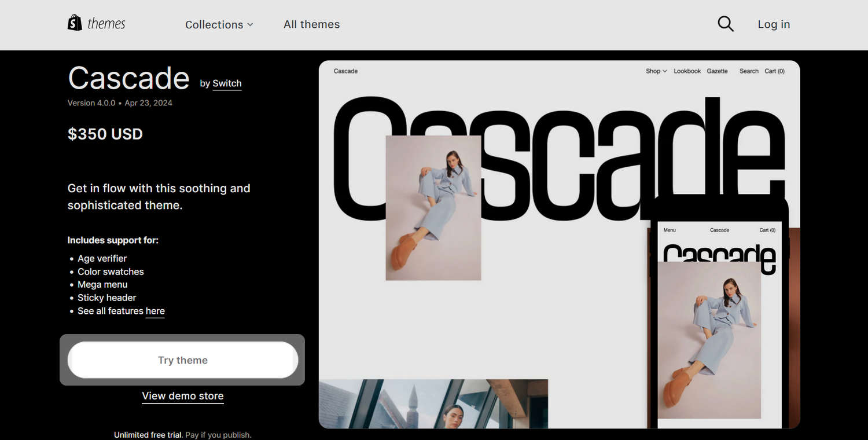Click the Age verifier feature item
This screenshot has height=440, width=868.
(x=102, y=258)
